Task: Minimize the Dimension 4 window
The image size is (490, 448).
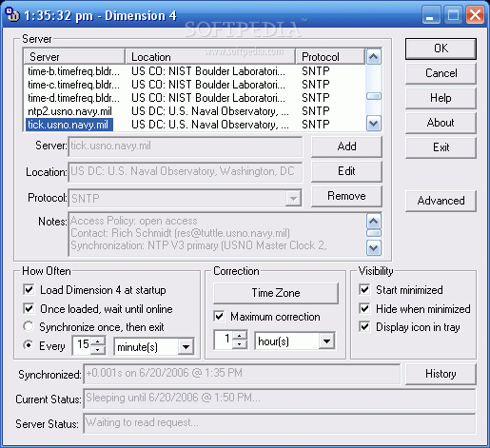Action: pos(430,14)
